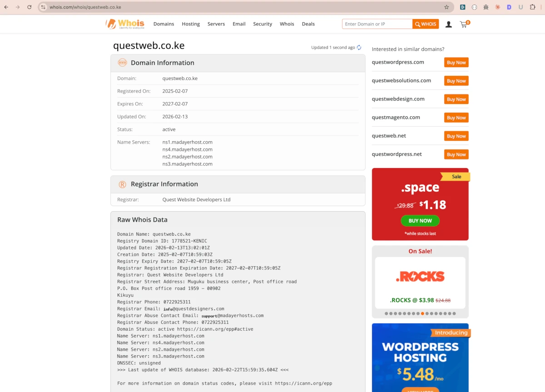Open the Deals menu item
Screen dimensions: 545x392
(x=308, y=24)
